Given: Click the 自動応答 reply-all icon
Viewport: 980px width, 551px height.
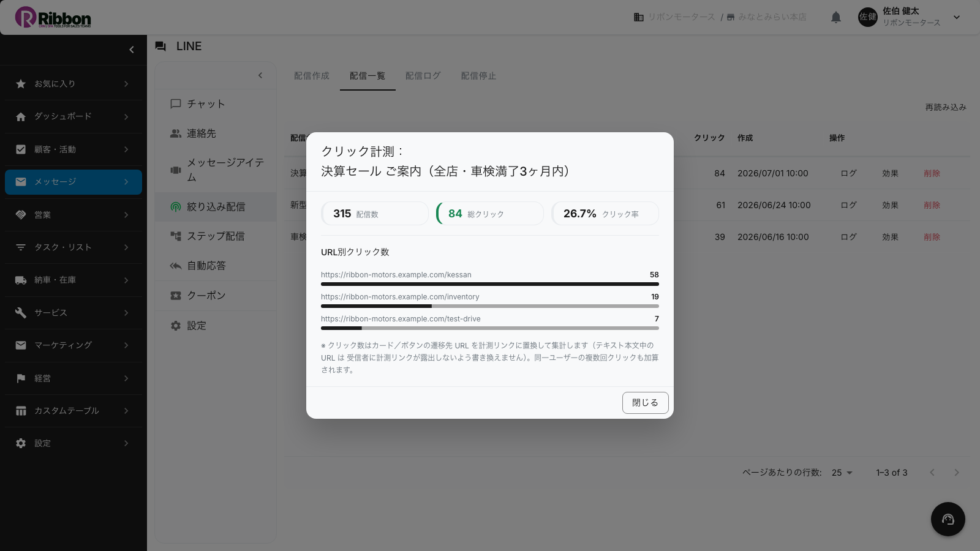Looking at the screenshot, I should tap(176, 266).
